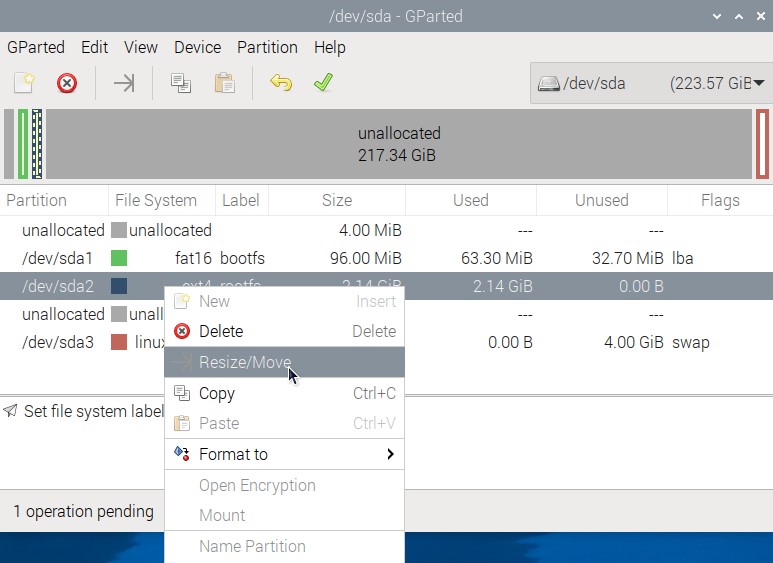773x563 pixels.
Task: Select the green sda1 block in disk map
Action: pos(23,144)
